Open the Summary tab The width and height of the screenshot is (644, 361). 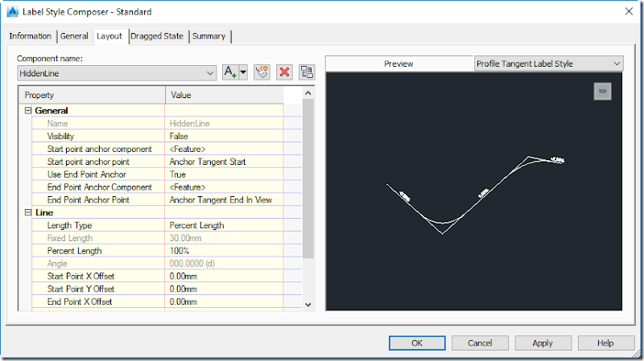[x=208, y=36]
